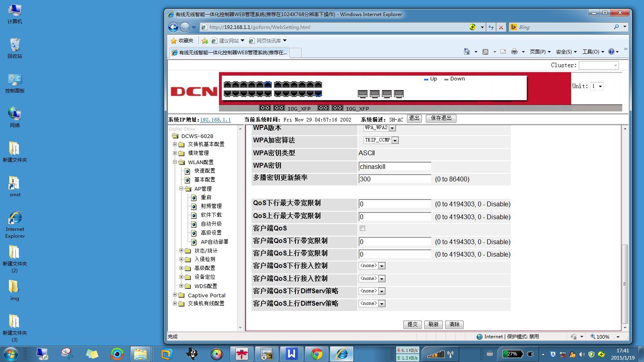This screenshot has height=362, width=644.
Task: Click the page zoom 100% control
Action: click(605, 337)
